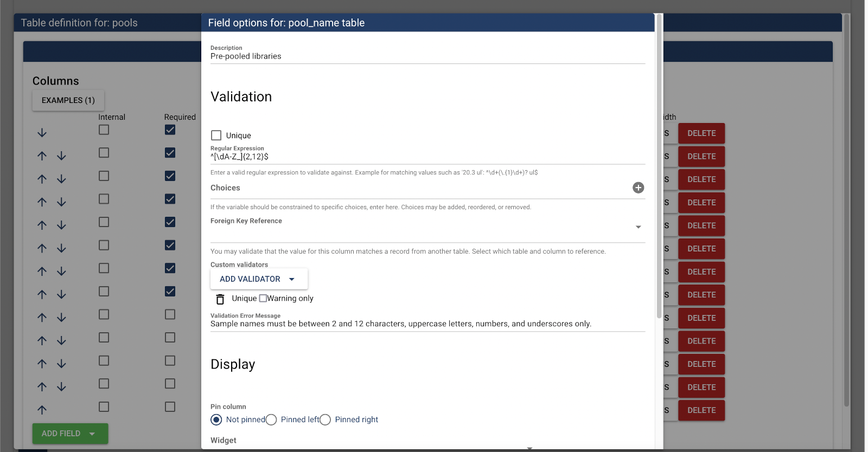Image resolution: width=868 pixels, height=452 pixels.
Task: Move the last column row up
Action: point(42,410)
